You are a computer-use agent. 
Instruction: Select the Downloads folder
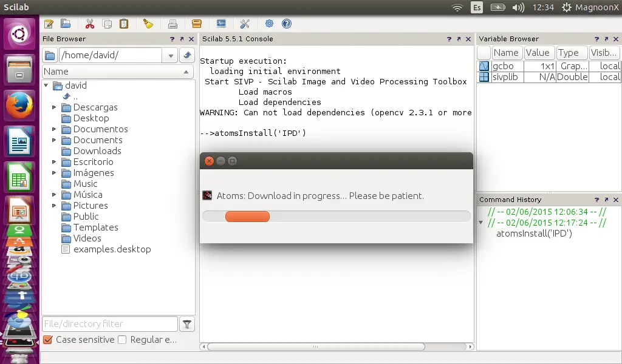(97, 151)
